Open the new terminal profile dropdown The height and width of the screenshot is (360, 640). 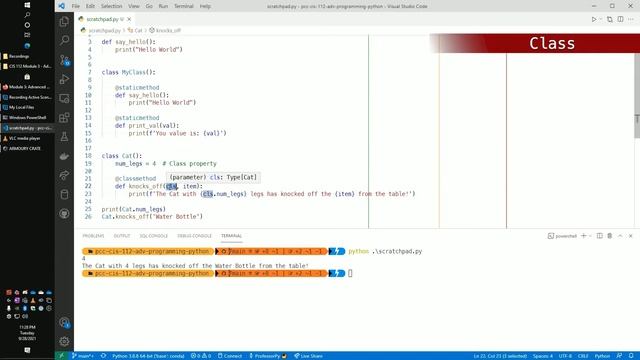[590, 236]
